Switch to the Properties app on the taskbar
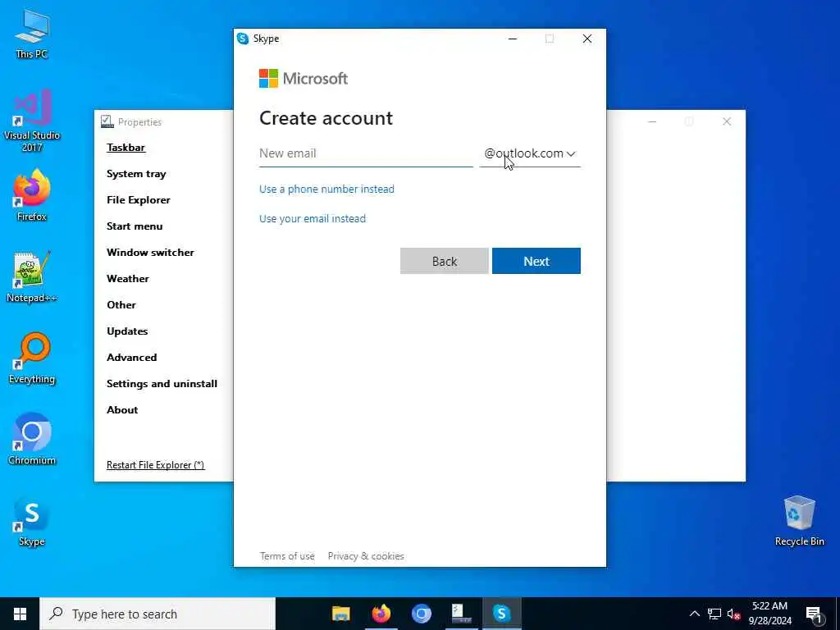This screenshot has width=840, height=630. 461,614
